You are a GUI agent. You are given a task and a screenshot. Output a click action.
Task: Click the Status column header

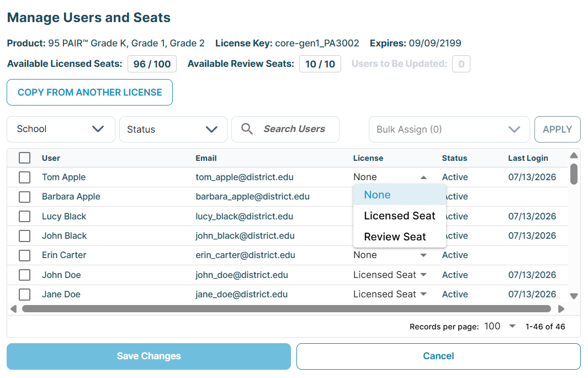pos(454,158)
